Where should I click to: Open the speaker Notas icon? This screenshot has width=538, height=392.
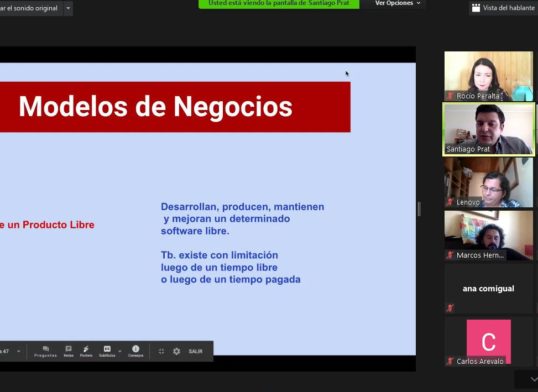(x=69, y=351)
